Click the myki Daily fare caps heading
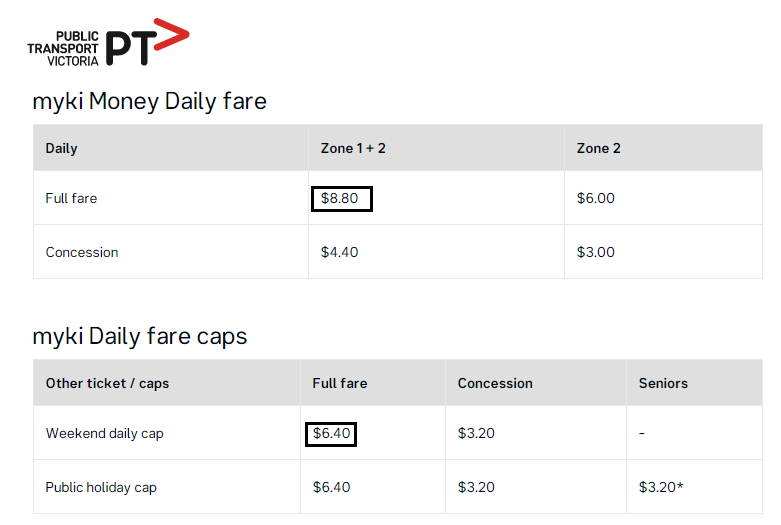 coord(139,337)
